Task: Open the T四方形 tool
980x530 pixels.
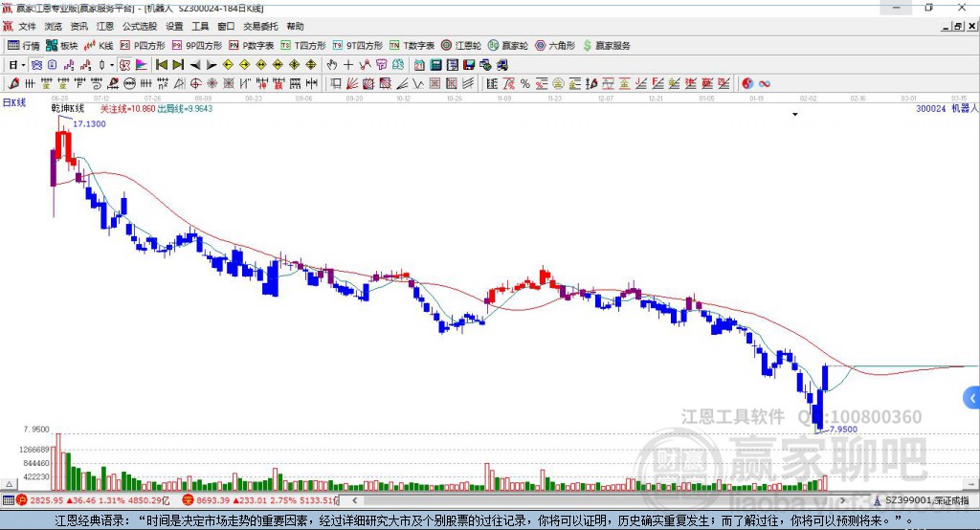Action: (x=303, y=46)
